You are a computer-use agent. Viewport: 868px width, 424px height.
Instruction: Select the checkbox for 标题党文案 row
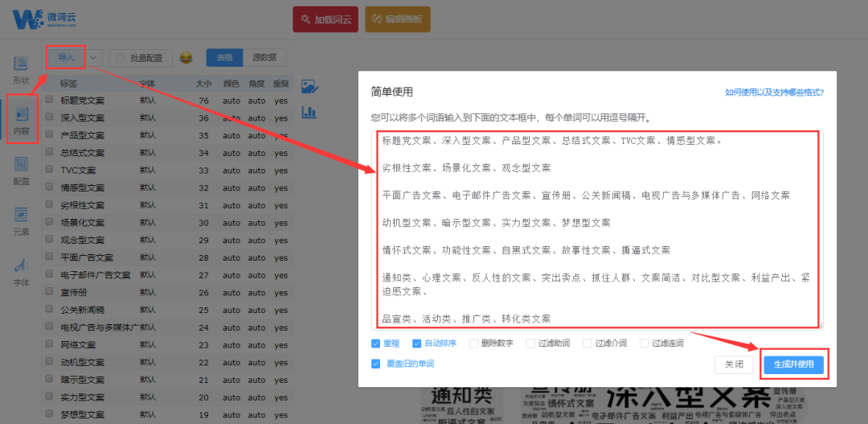coord(49,101)
